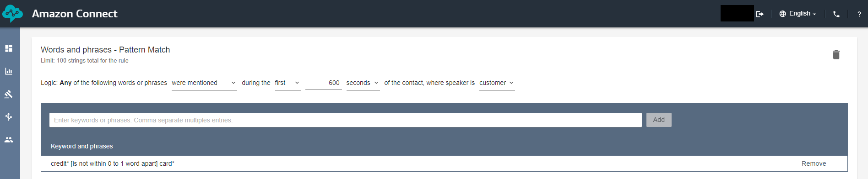The height and width of the screenshot is (179, 868).
Task: Focus the keywords or phrases input field
Action: click(346, 120)
